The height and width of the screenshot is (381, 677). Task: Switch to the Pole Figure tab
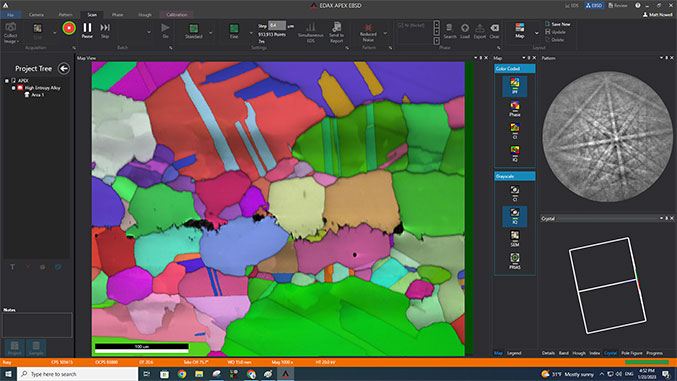tap(632, 353)
